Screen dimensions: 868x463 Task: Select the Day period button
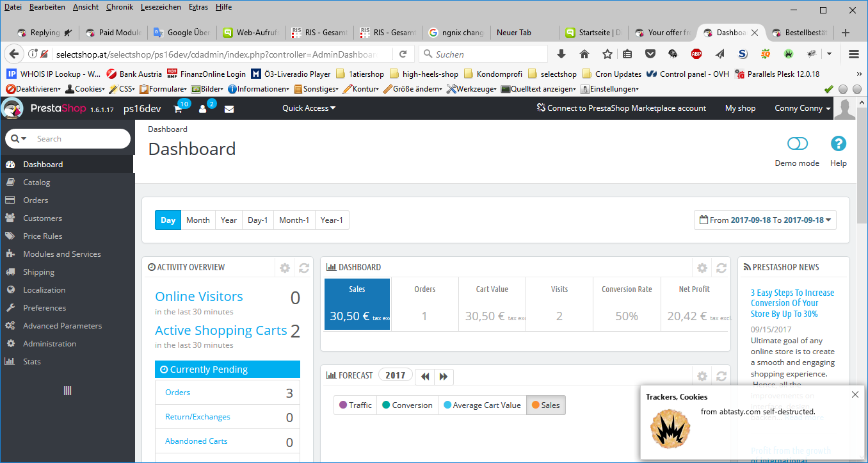[168, 220]
